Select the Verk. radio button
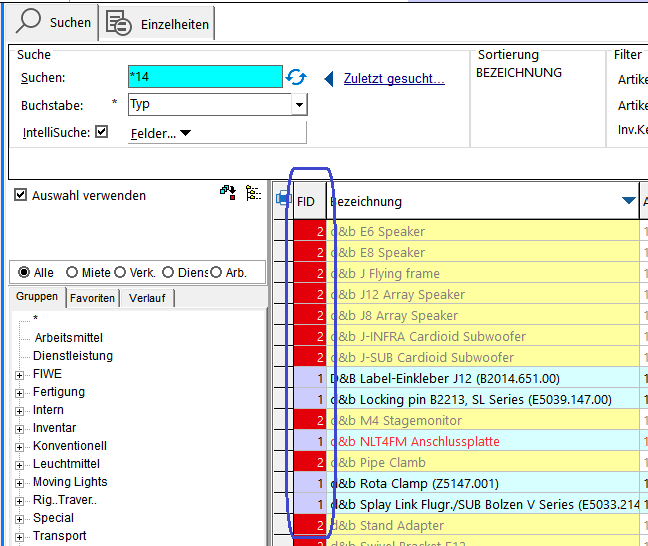This screenshot has height=546, width=648. [120, 272]
